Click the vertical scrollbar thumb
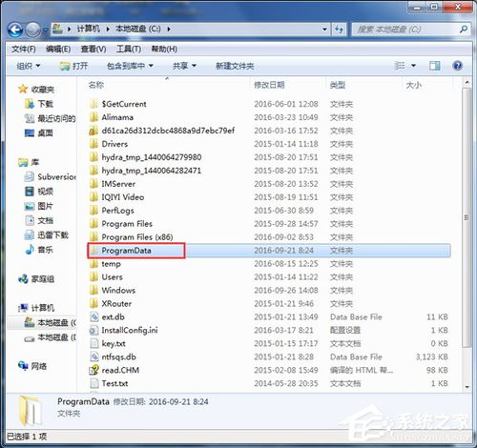 (467, 217)
